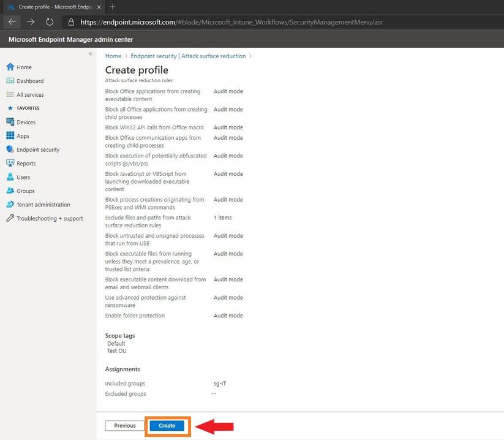The width and height of the screenshot is (504, 440).
Task: Open the Devices icon in sidebar
Action: (x=10, y=122)
